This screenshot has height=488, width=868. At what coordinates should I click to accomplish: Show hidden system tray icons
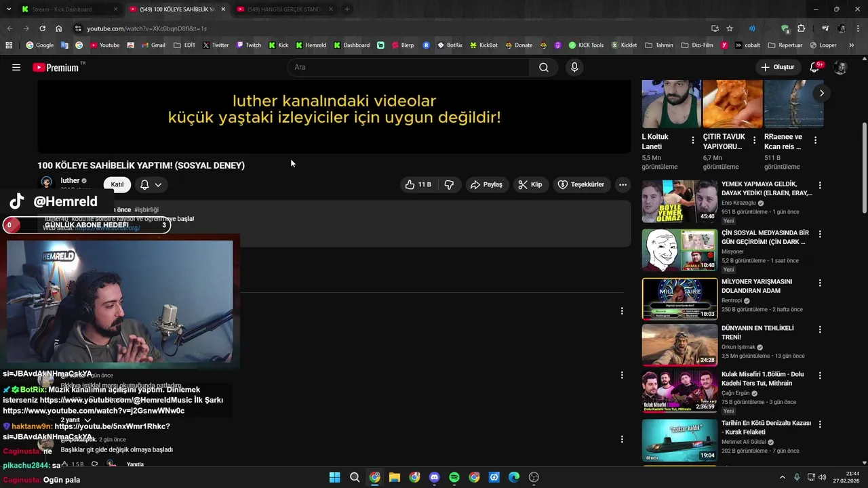[782, 477]
